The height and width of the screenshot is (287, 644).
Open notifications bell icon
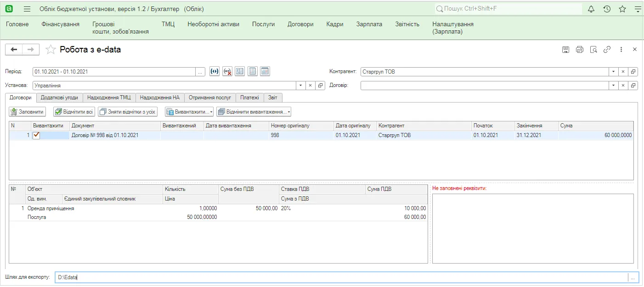point(591,9)
